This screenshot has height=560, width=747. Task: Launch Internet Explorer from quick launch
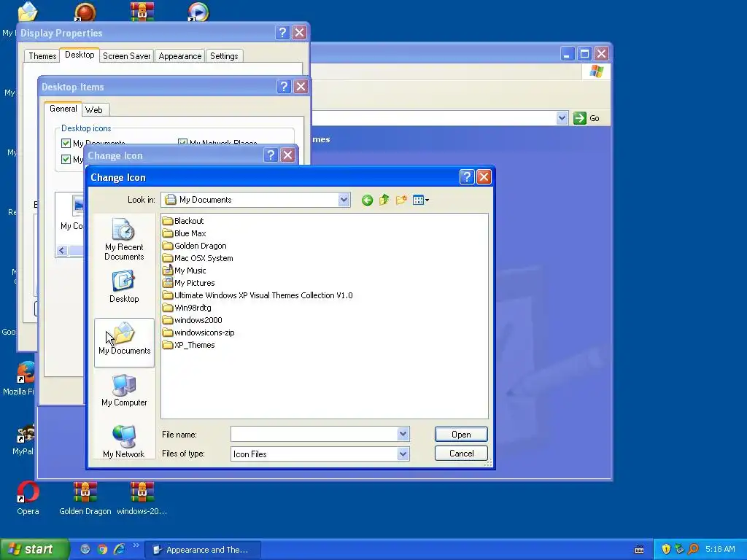pos(119,549)
